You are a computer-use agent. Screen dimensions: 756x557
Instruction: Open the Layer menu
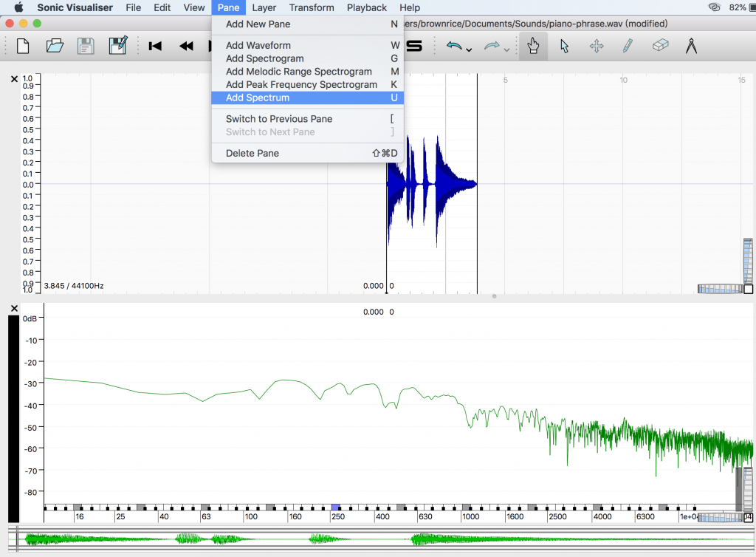click(264, 7)
